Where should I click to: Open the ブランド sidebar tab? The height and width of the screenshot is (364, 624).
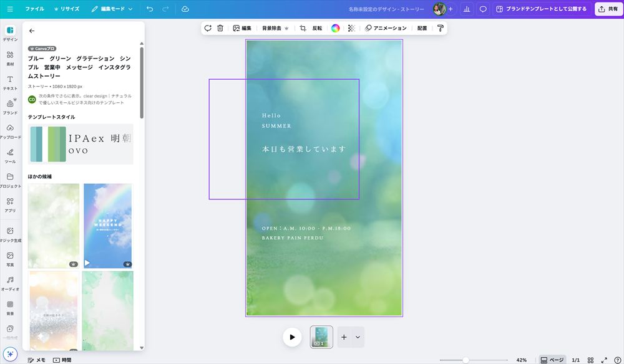tap(10, 107)
